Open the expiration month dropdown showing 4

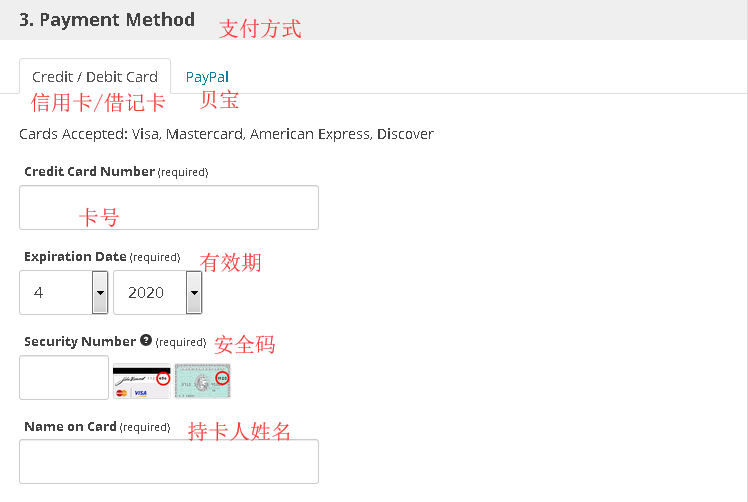click(63, 292)
